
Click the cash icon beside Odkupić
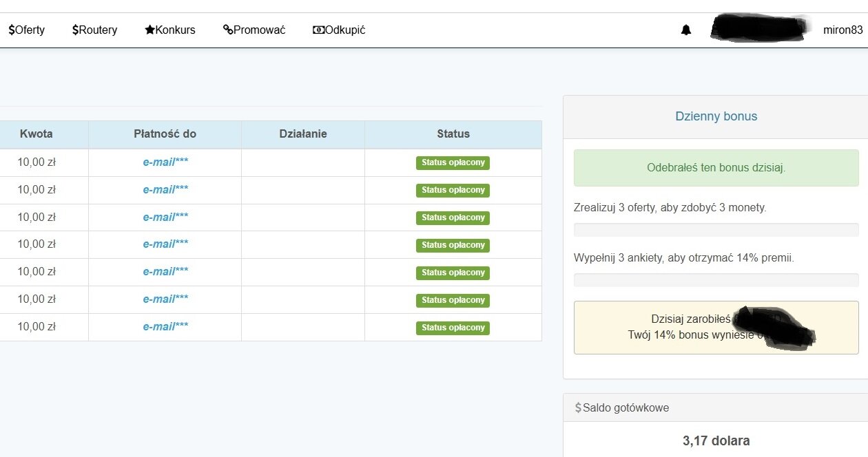(x=318, y=30)
